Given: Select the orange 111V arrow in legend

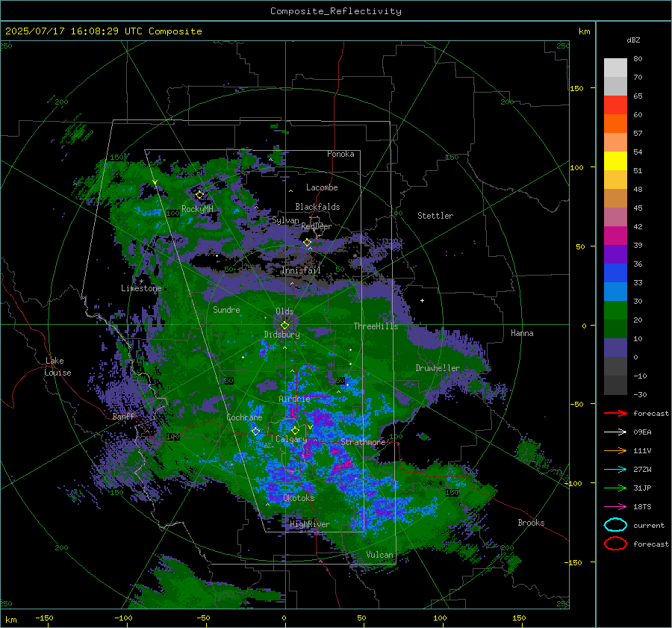Looking at the screenshot, I should click(615, 450).
